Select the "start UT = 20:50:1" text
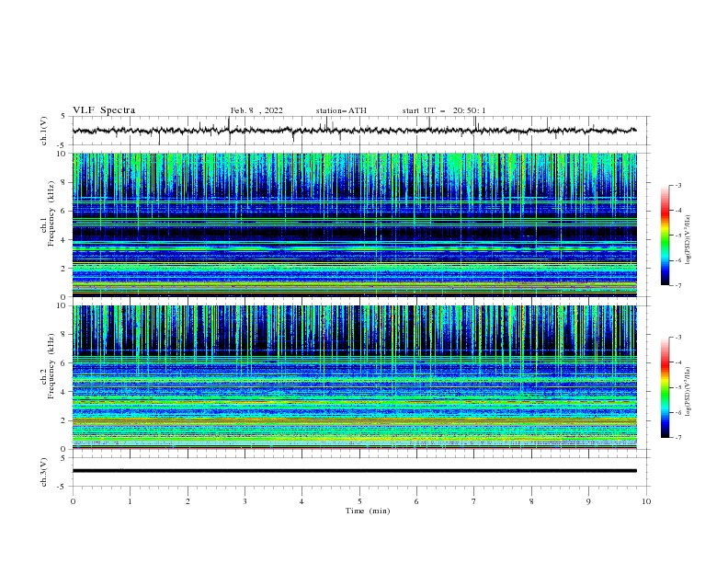The height and width of the screenshot is (563, 728). 444,110
